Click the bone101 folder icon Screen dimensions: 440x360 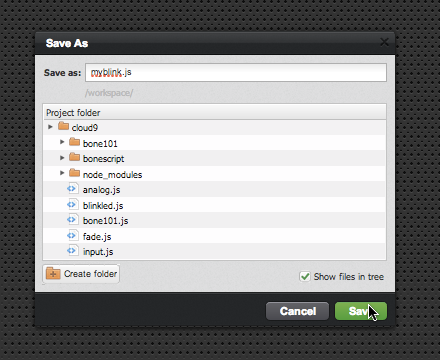tap(75, 142)
